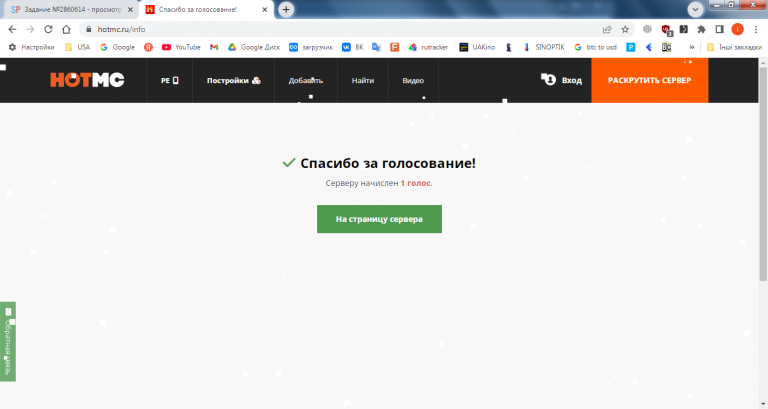Open the Інші закладки folder
Viewport: 768px width, 409px height.
[734, 47]
